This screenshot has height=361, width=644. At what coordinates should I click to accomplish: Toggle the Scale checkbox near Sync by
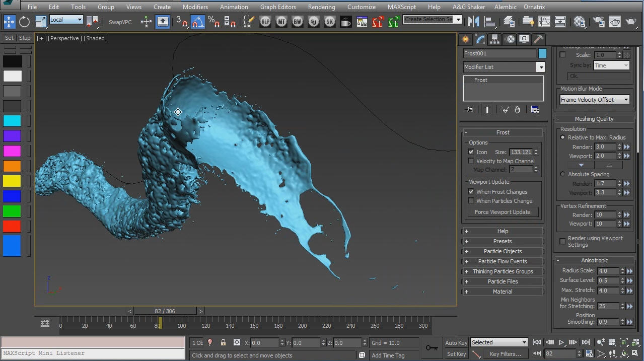point(562,55)
